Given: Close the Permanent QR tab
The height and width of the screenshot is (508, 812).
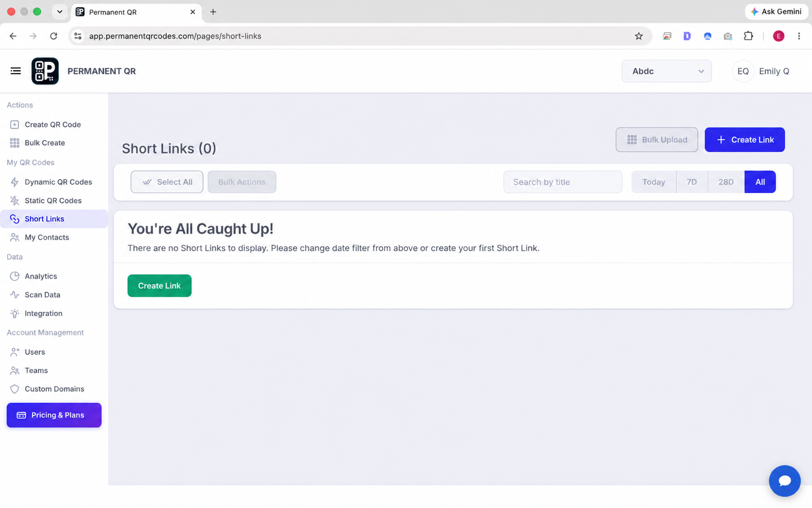Looking at the screenshot, I should point(193,12).
